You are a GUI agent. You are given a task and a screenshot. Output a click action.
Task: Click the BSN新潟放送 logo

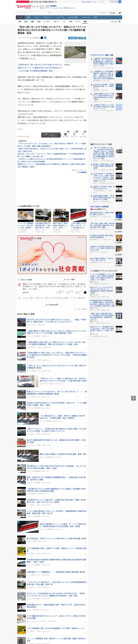tap(77, 38)
